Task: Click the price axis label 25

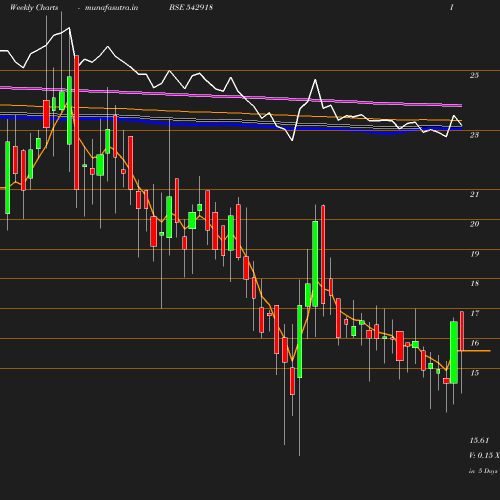Action: tap(474, 75)
